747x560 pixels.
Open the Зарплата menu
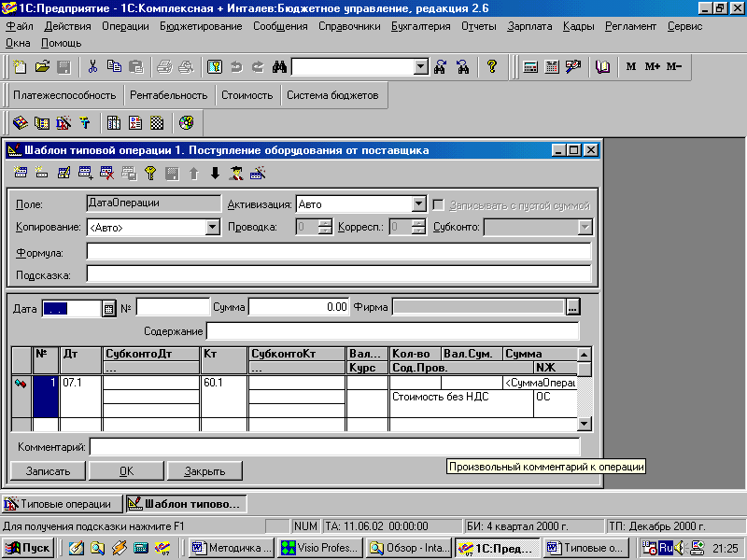(529, 26)
